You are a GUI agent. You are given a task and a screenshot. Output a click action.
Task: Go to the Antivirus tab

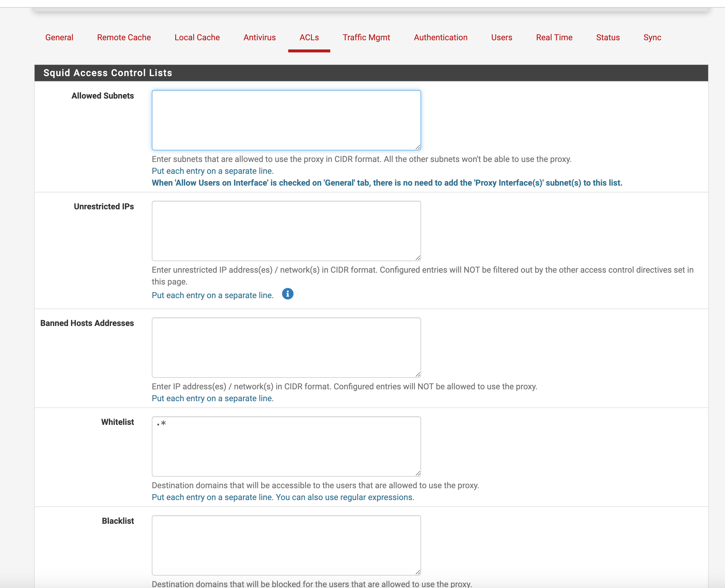coord(260,38)
